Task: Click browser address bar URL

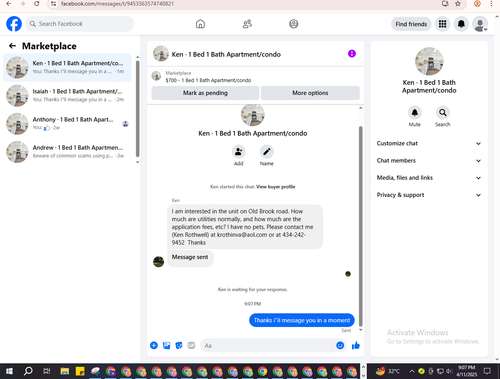Action: [x=117, y=4]
